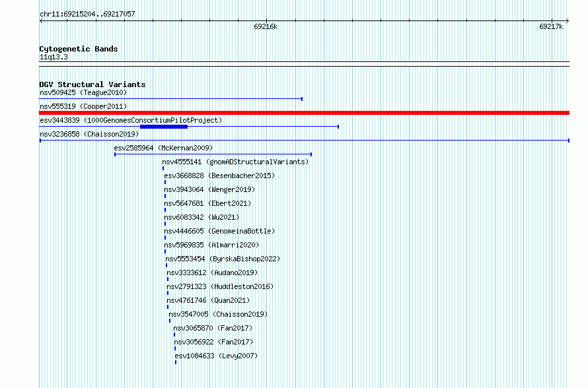Click the DGV Structural Variants track title

92,84
